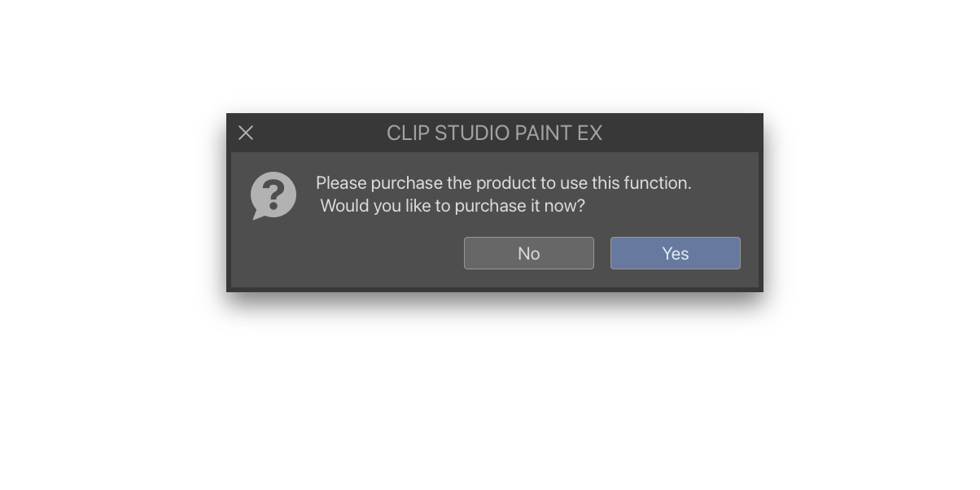Select the gray No button next to Yes
980x490 pixels.
[528, 253]
